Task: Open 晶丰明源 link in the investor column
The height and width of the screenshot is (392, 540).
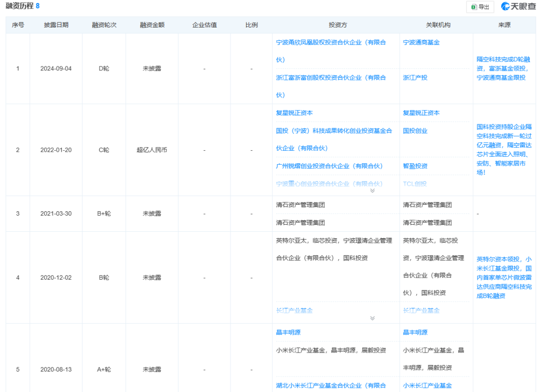Action: [x=288, y=333]
